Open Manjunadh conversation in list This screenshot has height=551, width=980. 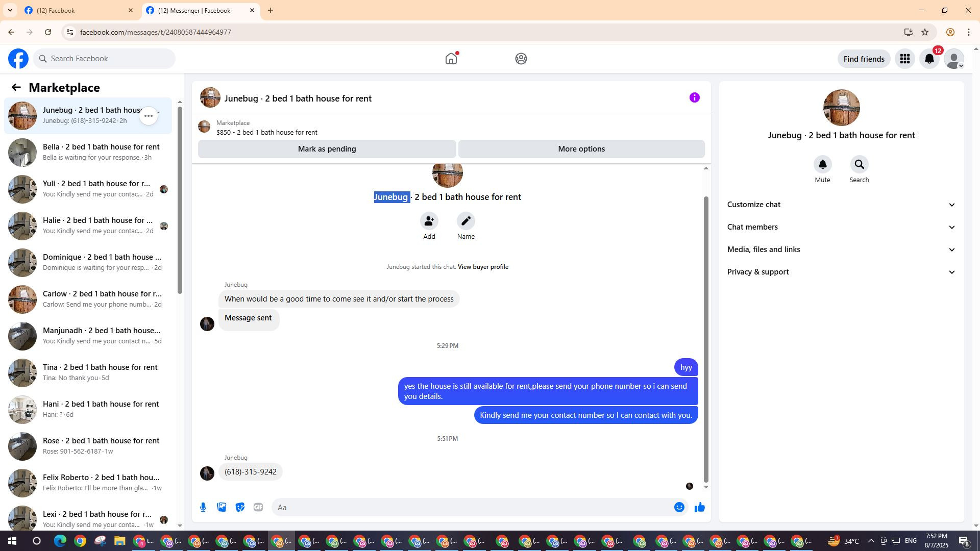pyautogui.click(x=88, y=336)
